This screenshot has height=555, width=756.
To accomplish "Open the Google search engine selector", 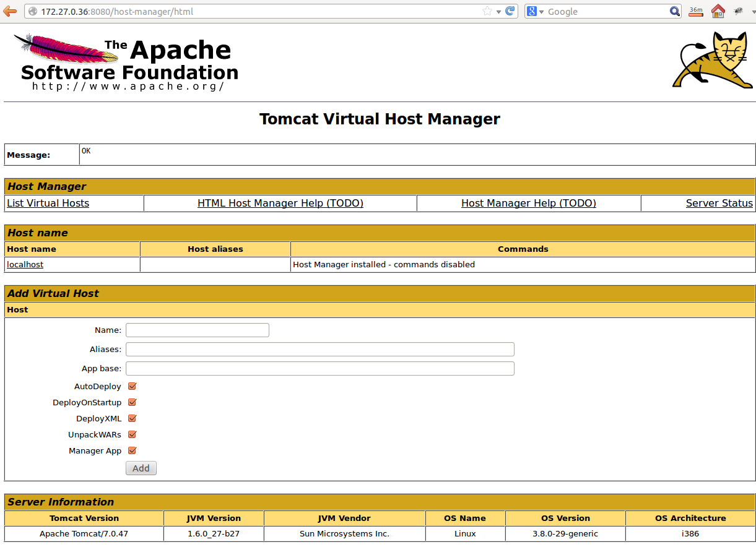I will (x=536, y=11).
